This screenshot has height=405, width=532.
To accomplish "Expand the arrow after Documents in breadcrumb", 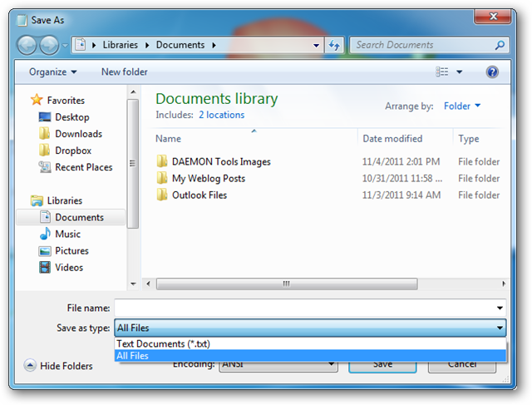I will tap(214, 45).
